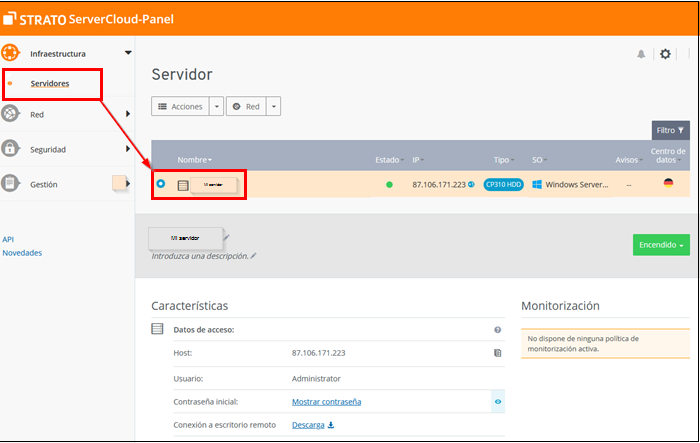This screenshot has width=700, height=443.
Task: Click the server name in detail header
Action: 185,238
